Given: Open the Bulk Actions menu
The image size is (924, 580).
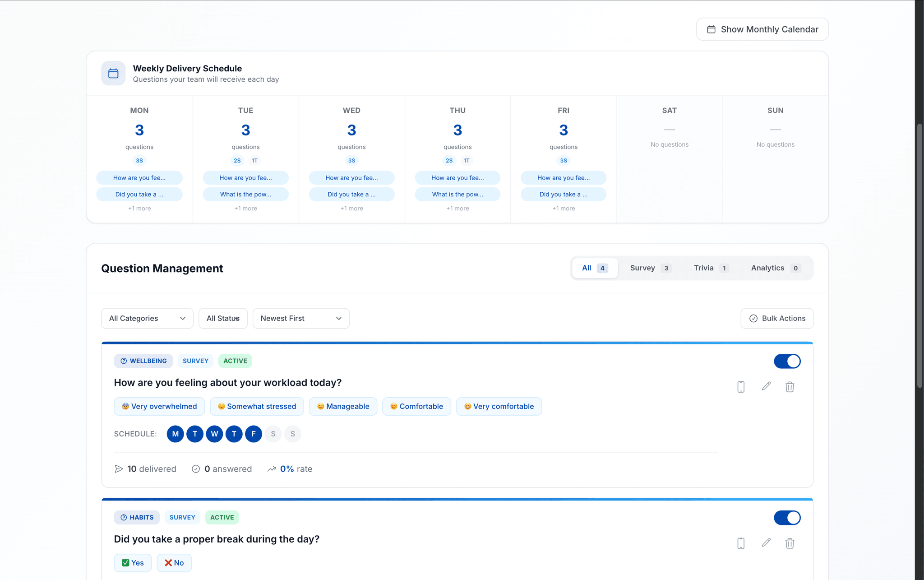Looking at the screenshot, I should pos(776,318).
